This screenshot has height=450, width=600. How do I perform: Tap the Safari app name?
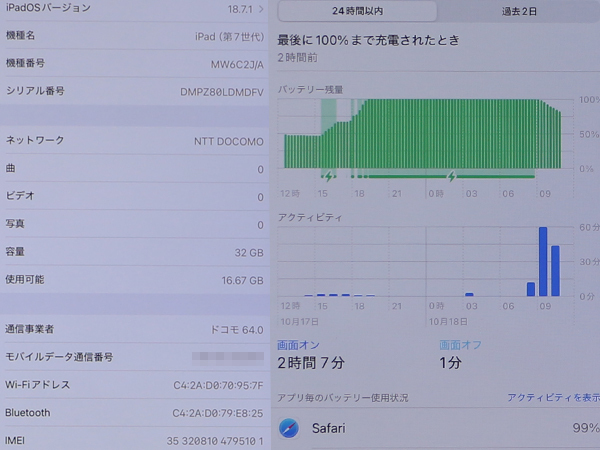pyautogui.click(x=328, y=428)
